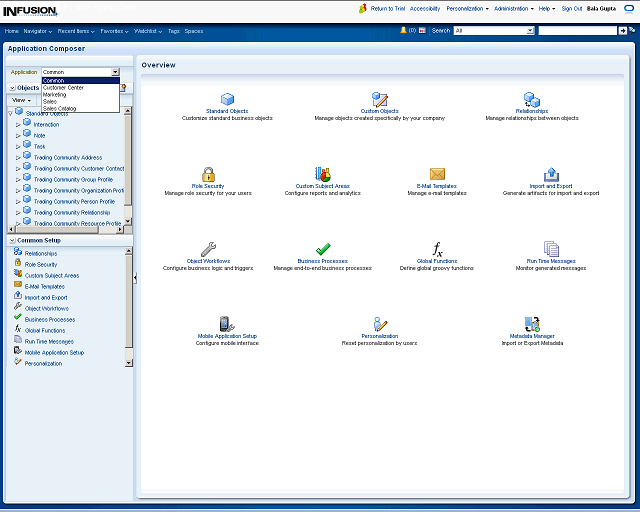This screenshot has width=640, height=512.
Task: Click the search go arrow button
Action: [x=622, y=31]
